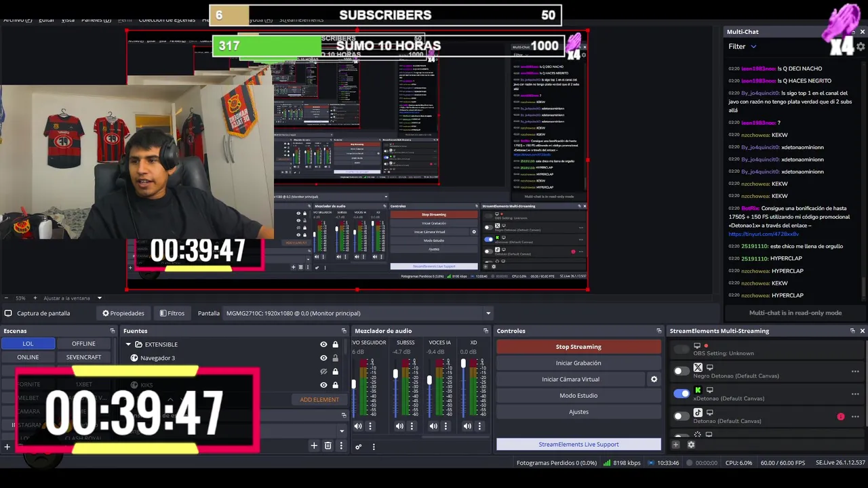Open the Colección de Escenas menu
868x488 pixels.
click(x=167, y=20)
